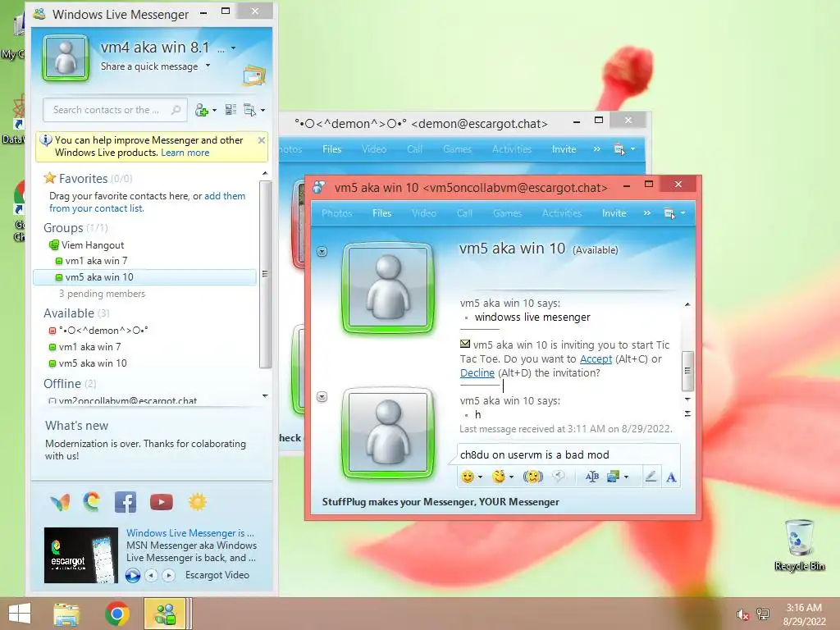Click the add contact or group icon
This screenshot has height=630, width=840.
(x=202, y=110)
